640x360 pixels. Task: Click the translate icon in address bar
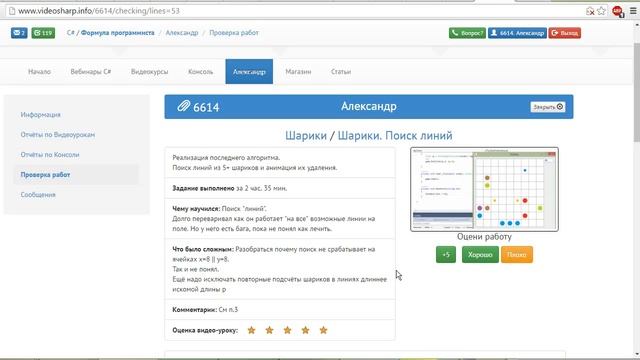click(x=590, y=11)
